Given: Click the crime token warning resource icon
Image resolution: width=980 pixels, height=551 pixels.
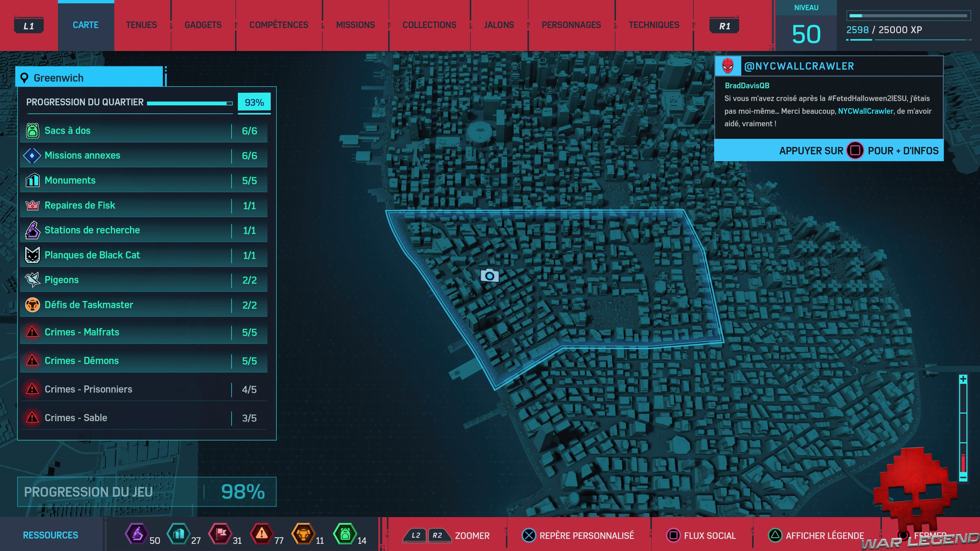Looking at the screenshot, I should tap(262, 534).
